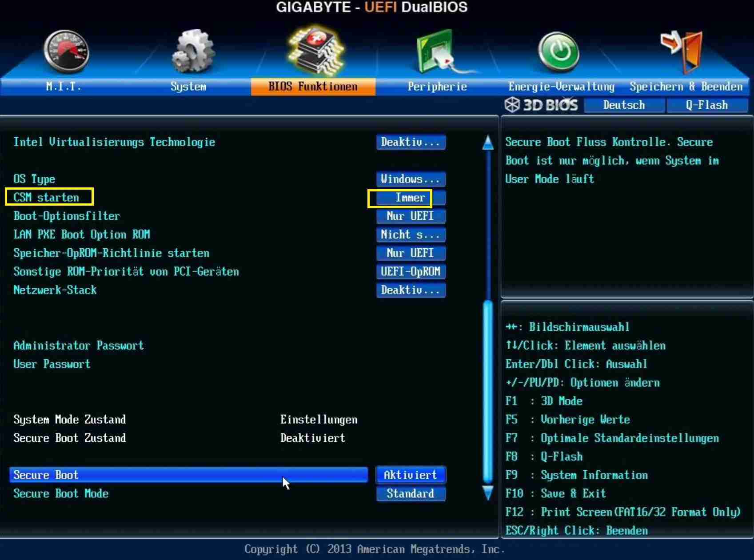Screen dimensions: 754x560
Task: Select the OS Type setting label
Action: pyautogui.click(x=34, y=179)
